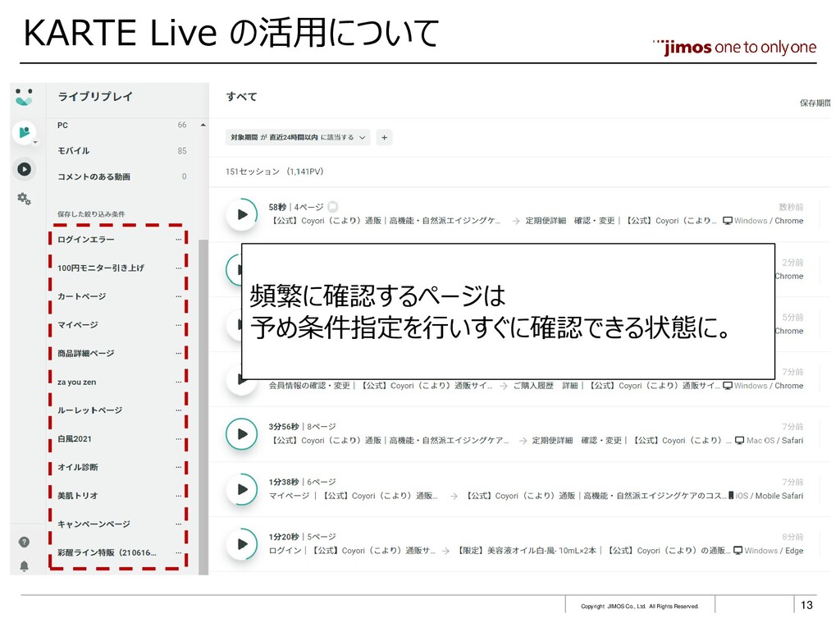Screen dimensions: 840x623
Task: Open the 対象期間 直近24時間以内 filter dropdown
Action: 297,138
